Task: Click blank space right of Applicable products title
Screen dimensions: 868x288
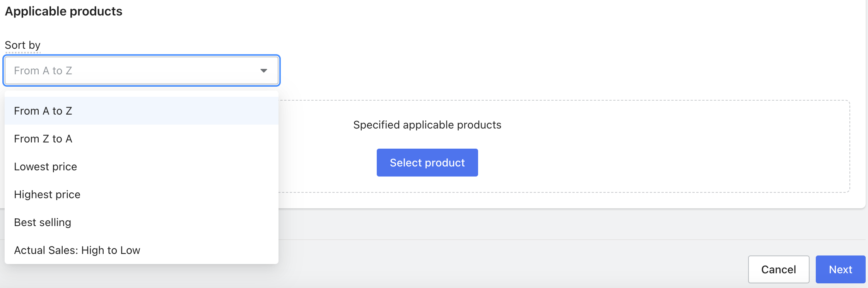Action: tap(464, 12)
